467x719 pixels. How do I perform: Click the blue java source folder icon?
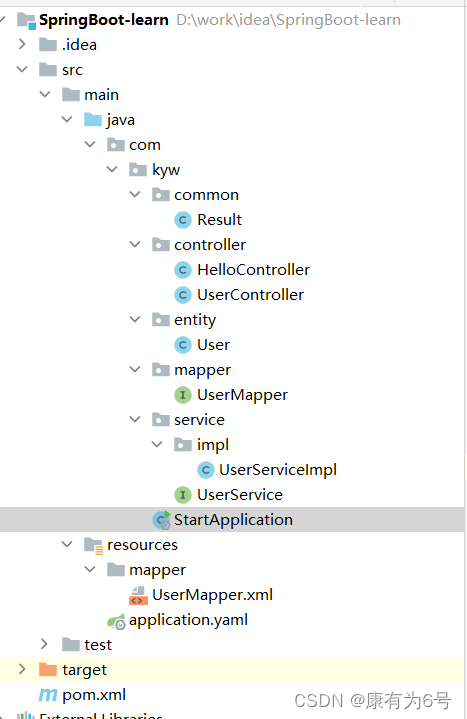coord(93,120)
